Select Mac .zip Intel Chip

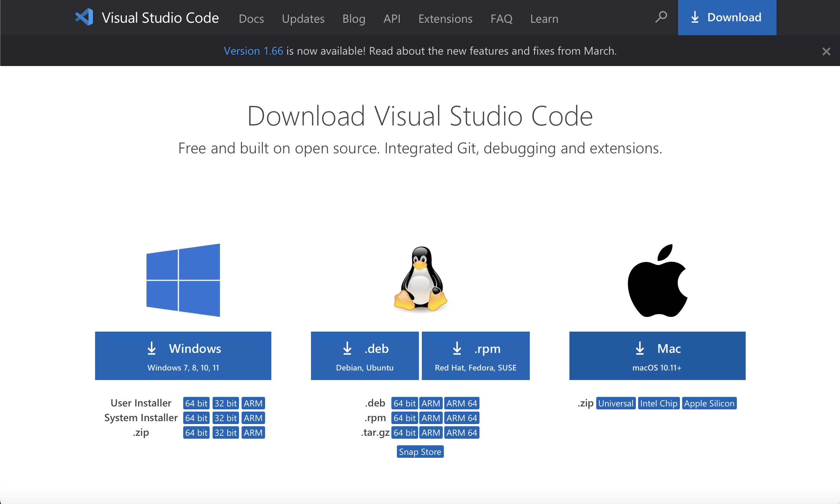(x=659, y=403)
